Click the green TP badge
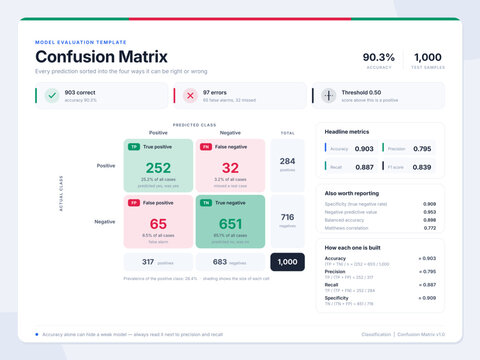Image resolution: width=480 pixels, height=360 pixels. pyautogui.click(x=134, y=147)
